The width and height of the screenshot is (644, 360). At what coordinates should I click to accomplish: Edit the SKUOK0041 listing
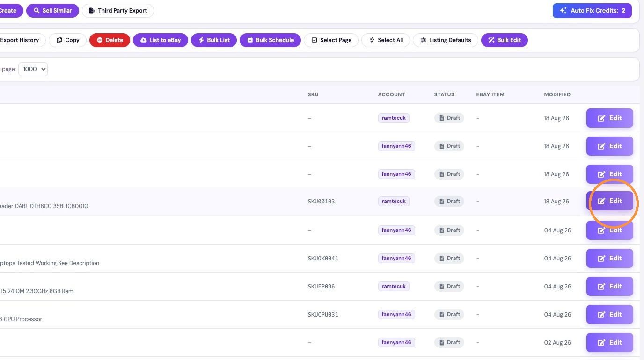(x=609, y=258)
